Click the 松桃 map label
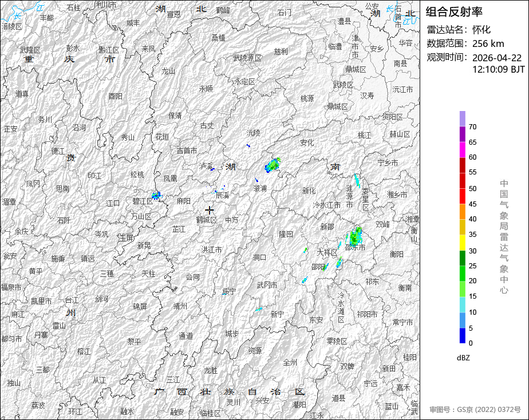 point(137,175)
